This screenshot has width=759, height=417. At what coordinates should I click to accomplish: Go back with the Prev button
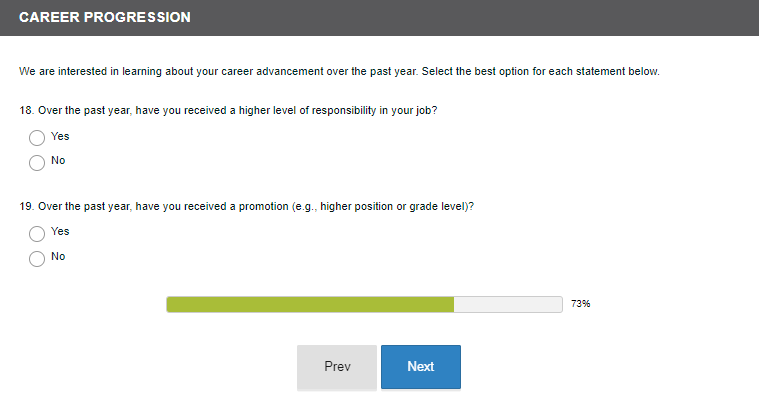tap(337, 367)
